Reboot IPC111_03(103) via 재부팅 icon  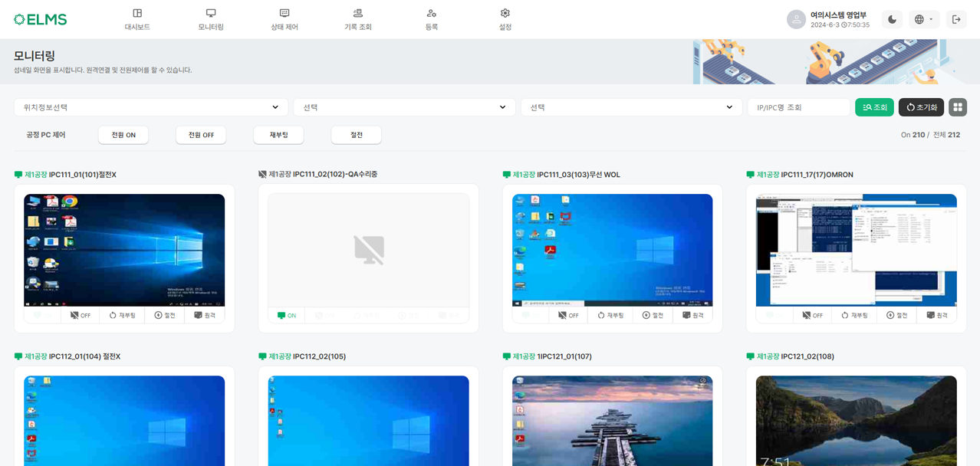(x=610, y=315)
